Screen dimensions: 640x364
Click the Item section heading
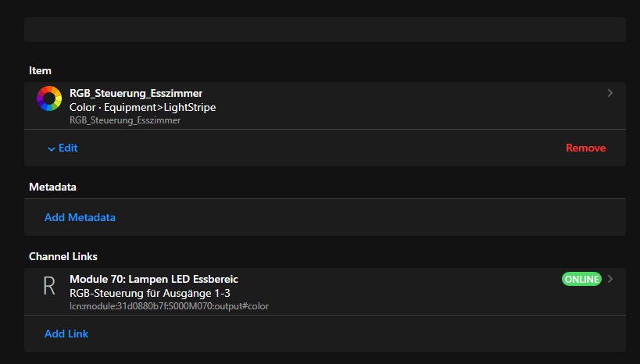[41, 71]
